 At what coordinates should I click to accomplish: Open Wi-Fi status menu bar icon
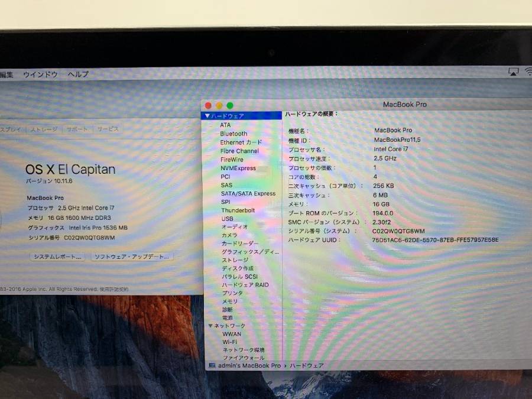pos(528,72)
